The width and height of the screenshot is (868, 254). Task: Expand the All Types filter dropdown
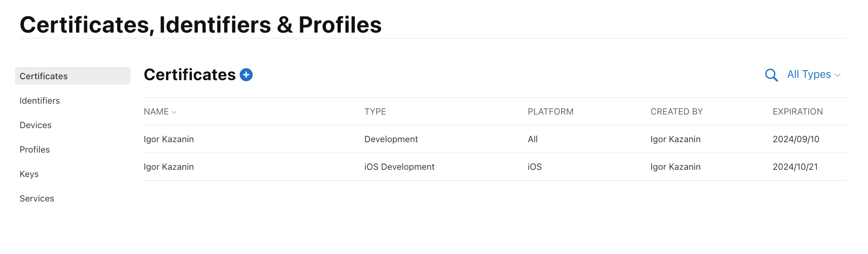click(814, 75)
